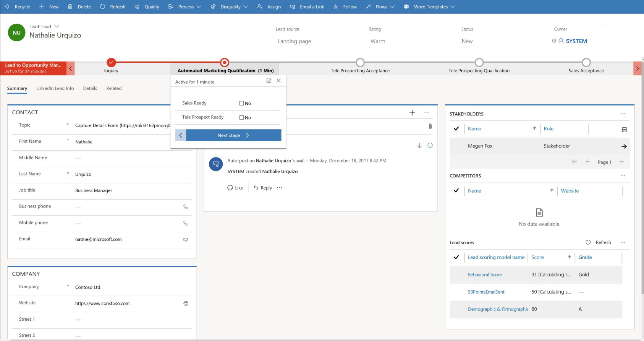Image resolution: width=644 pixels, height=341 pixels.
Task: Open the Disqualify dropdown
Action: (229, 7)
